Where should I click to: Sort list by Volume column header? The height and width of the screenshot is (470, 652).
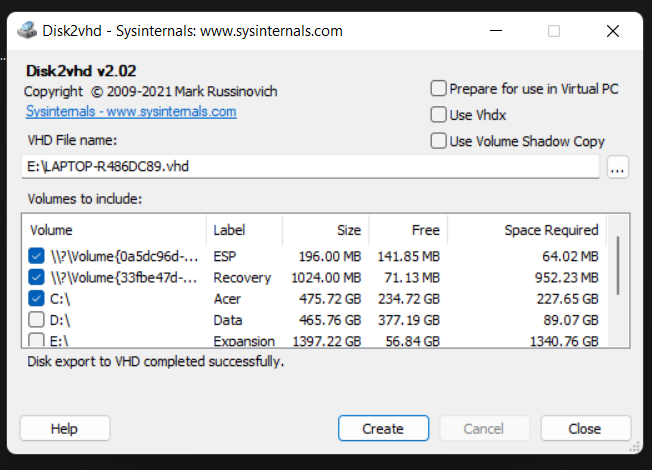[114, 230]
